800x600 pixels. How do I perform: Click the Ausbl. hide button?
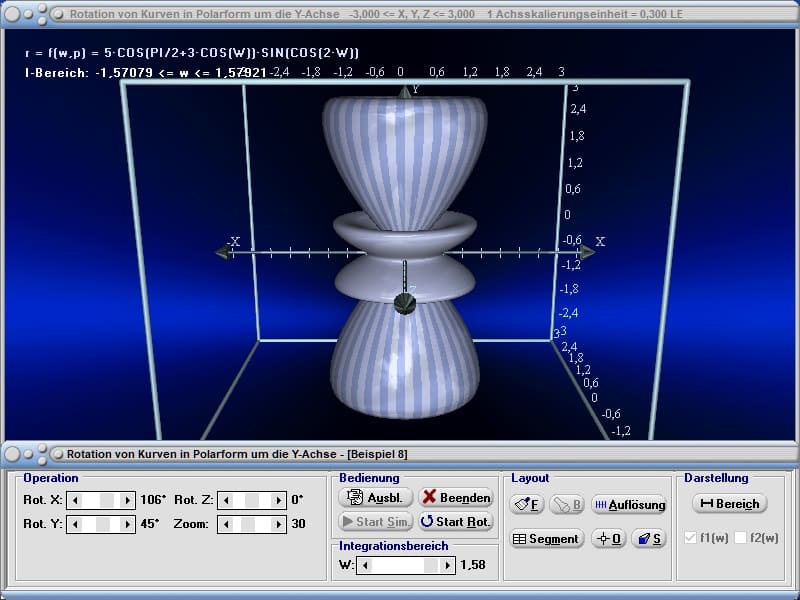375,497
